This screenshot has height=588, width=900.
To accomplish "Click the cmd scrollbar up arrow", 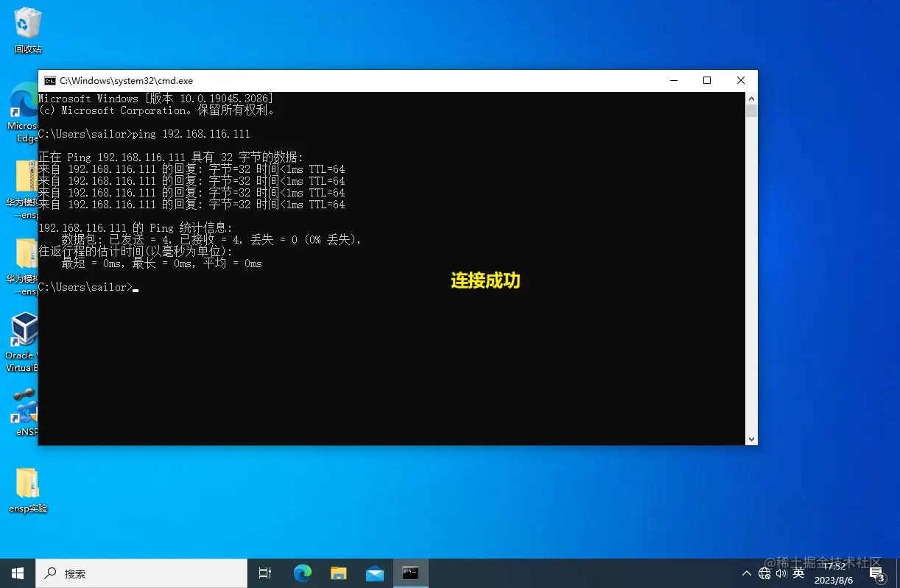I will pyautogui.click(x=751, y=98).
